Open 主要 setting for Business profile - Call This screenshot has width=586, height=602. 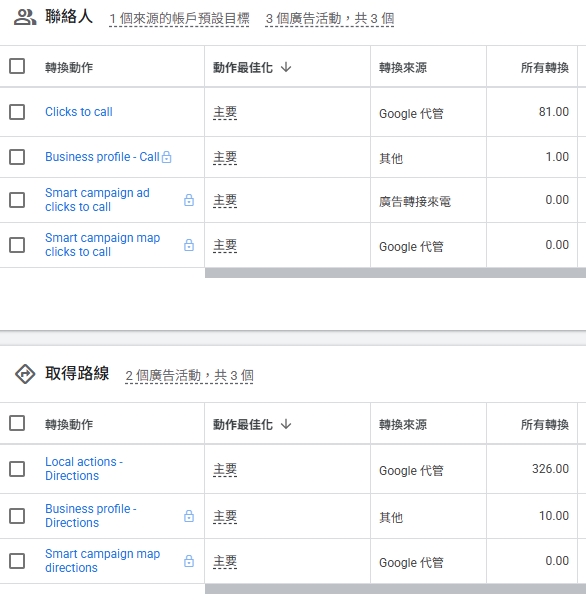tap(225, 157)
